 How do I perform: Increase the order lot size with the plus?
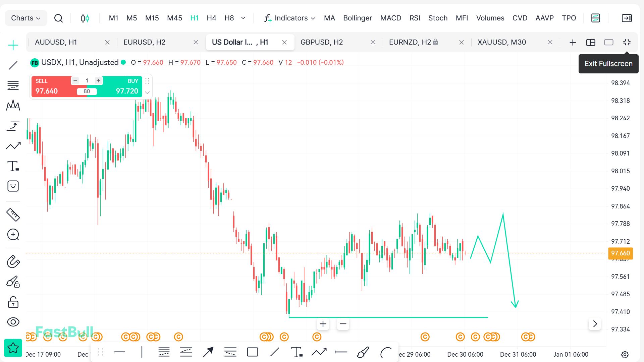98,80
